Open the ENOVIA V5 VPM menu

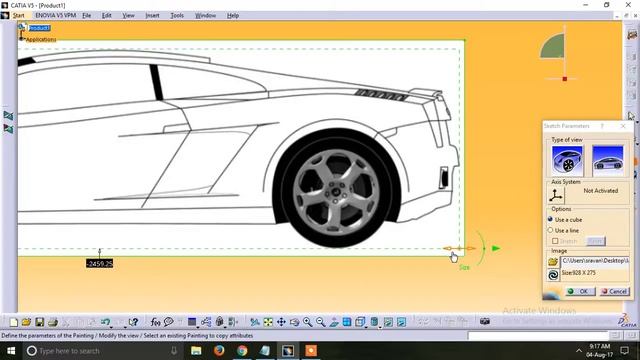56,16
